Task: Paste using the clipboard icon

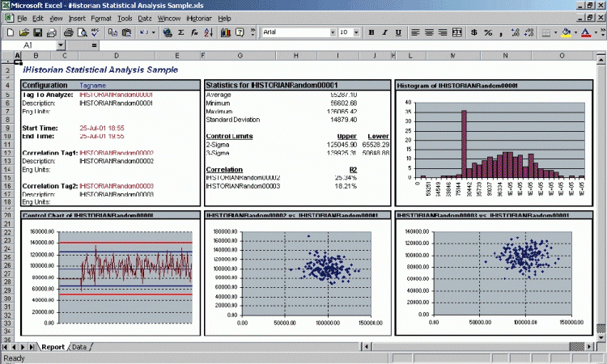Action: tap(126, 32)
